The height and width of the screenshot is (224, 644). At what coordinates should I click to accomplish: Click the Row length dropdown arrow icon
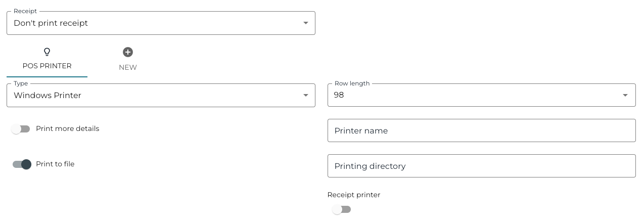pos(625,95)
